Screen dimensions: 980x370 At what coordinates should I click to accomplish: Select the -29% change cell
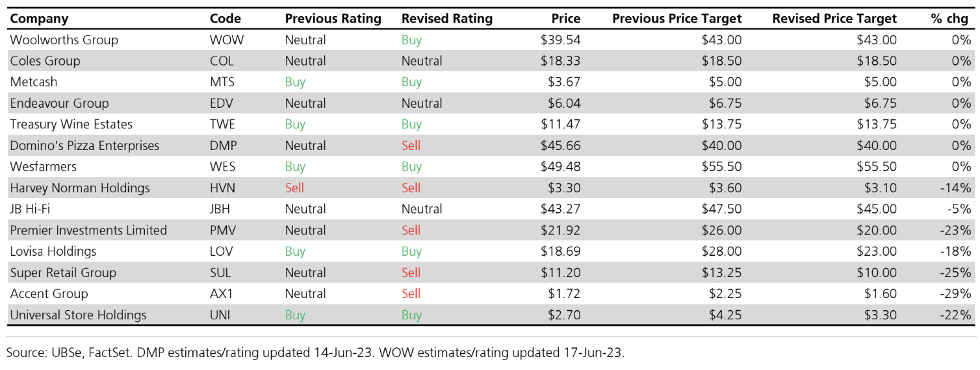[x=955, y=293]
